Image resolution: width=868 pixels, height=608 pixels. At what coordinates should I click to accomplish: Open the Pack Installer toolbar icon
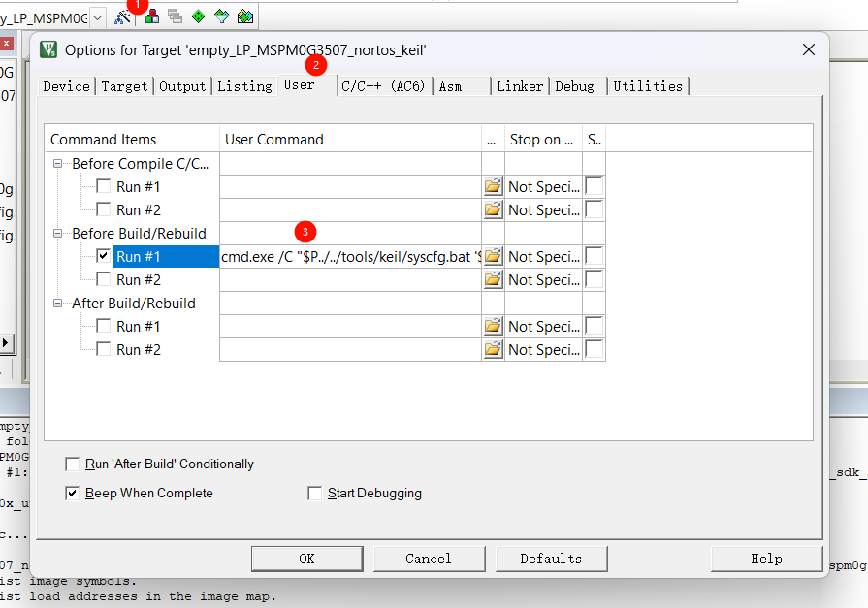(x=245, y=16)
